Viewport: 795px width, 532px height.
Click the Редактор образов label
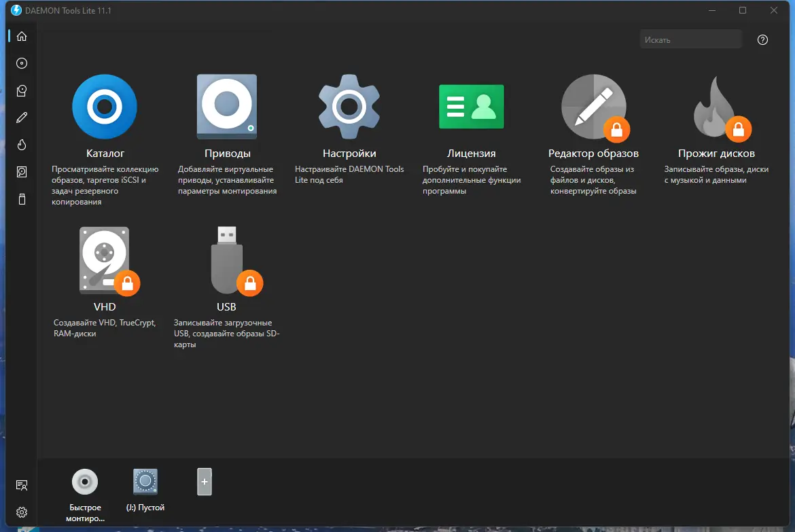593,153
